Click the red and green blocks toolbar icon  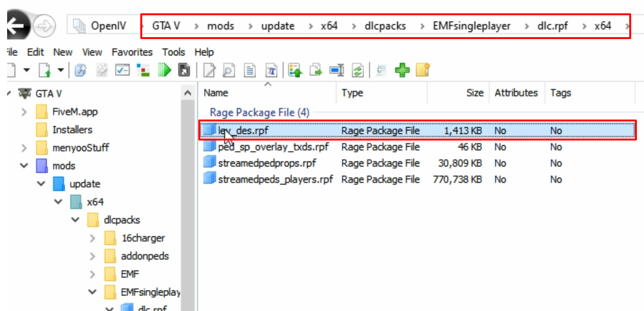click(143, 70)
